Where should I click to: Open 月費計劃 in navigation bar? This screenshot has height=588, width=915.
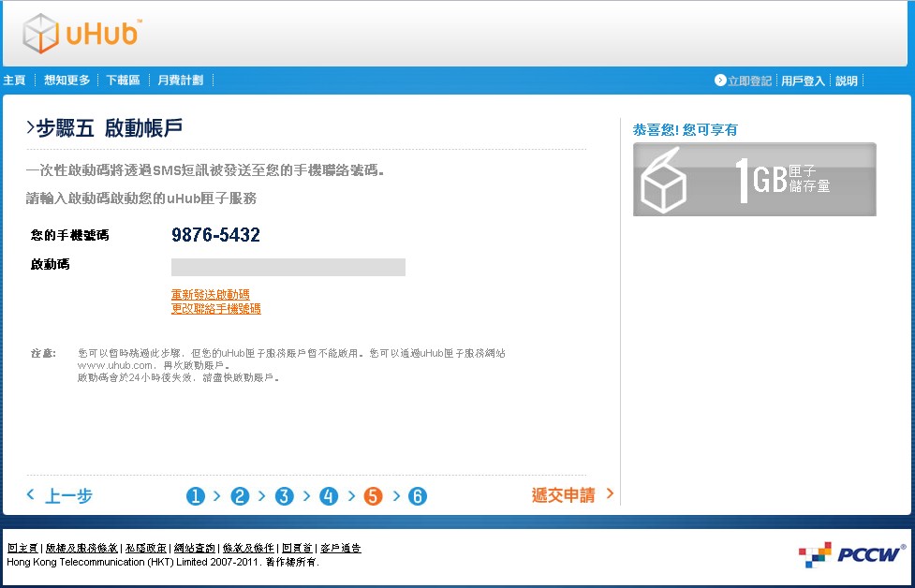181,81
